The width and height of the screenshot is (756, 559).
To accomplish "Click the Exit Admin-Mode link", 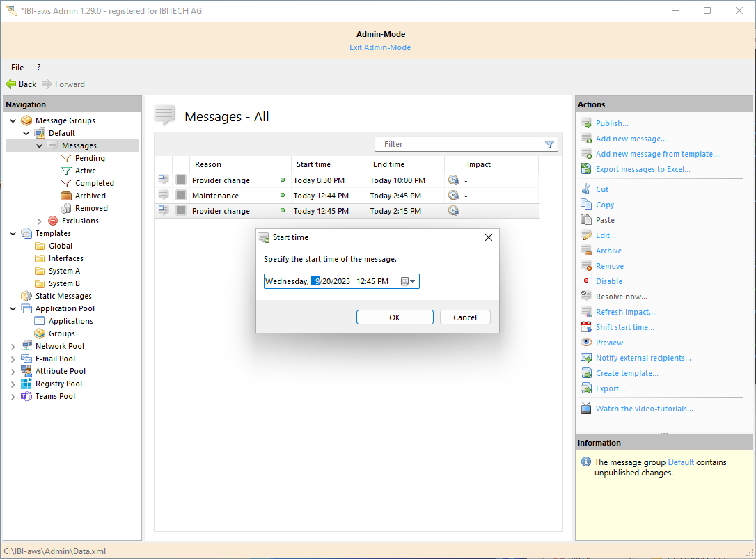I will pyautogui.click(x=380, y=47).
